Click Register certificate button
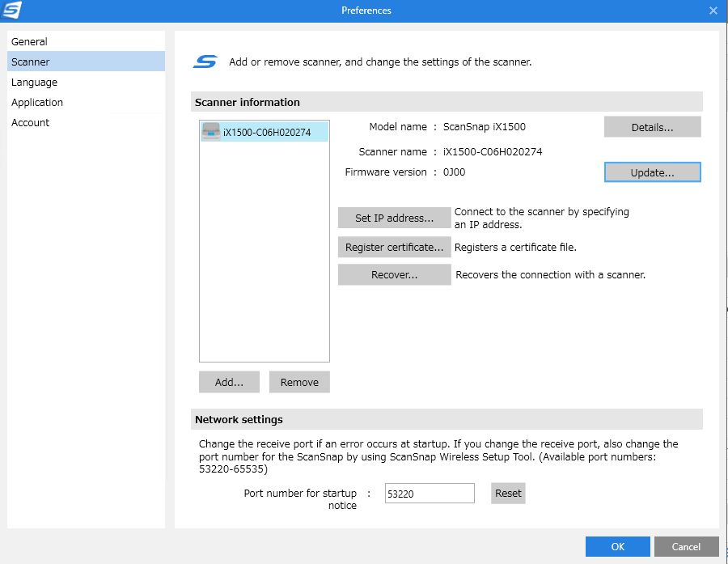Image resolution: width=728 pixels, height=564 pixels. pos(394,248)
